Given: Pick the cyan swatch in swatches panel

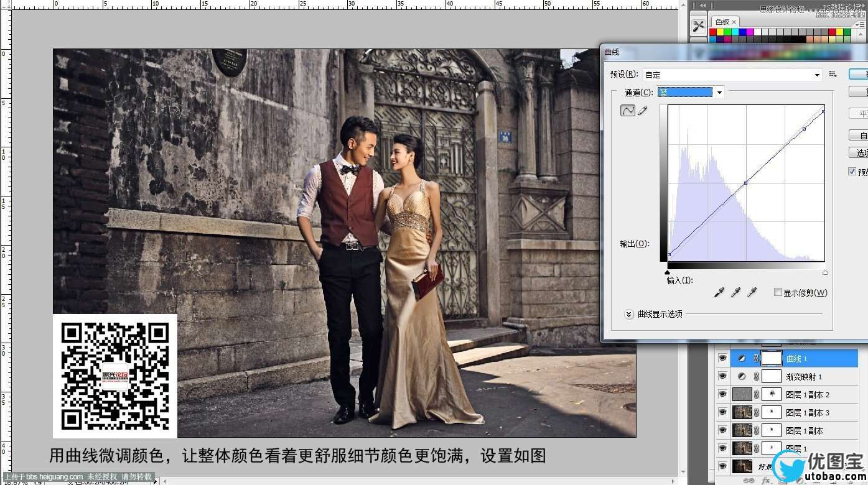Looking at the screenshot, I should pyautogui.click(x=736, y=32).
